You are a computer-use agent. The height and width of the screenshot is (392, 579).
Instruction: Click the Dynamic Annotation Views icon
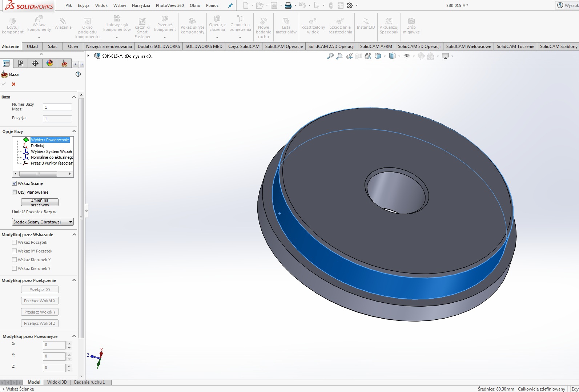[368, 56]
